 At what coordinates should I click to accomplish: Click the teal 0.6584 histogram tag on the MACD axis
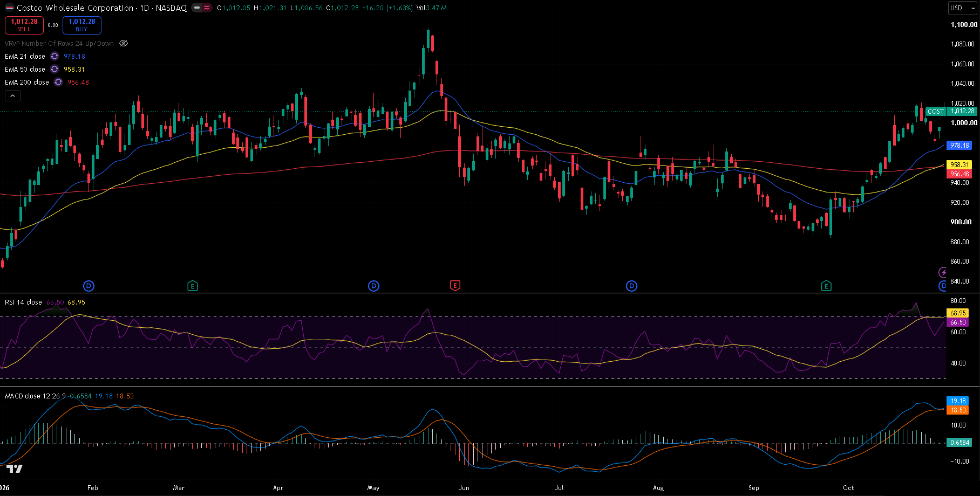tap(959, 442)
